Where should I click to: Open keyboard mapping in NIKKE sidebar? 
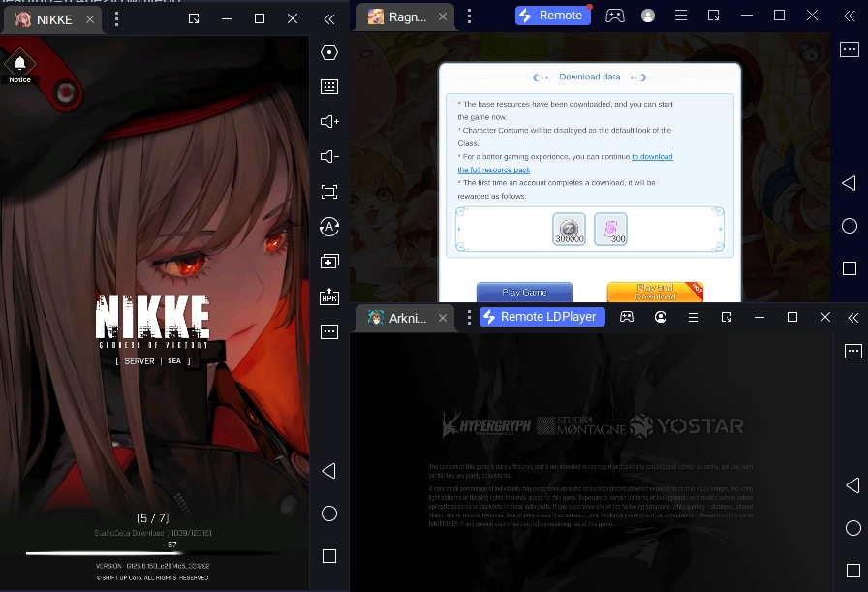pos(329,87)
